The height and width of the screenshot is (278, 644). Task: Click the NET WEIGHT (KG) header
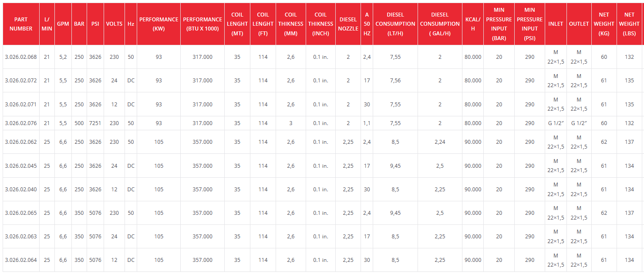click(x=604, y=24)
